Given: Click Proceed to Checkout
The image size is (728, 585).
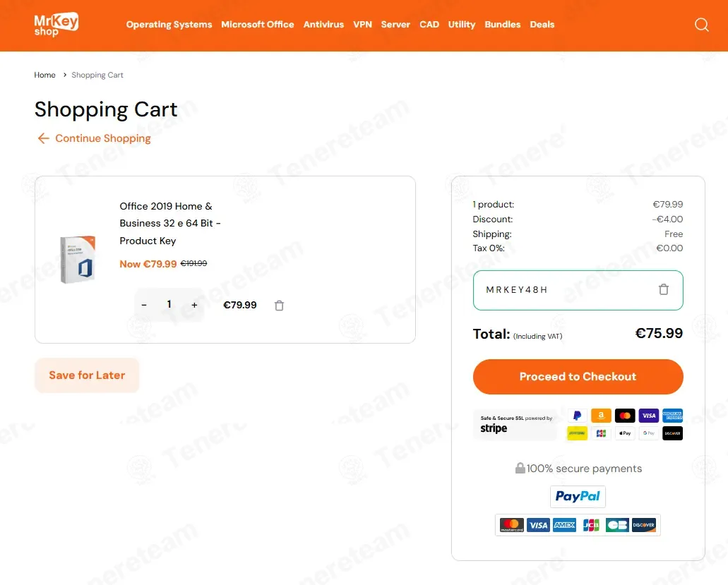Looking at the screenshot, I should [578, 377].
